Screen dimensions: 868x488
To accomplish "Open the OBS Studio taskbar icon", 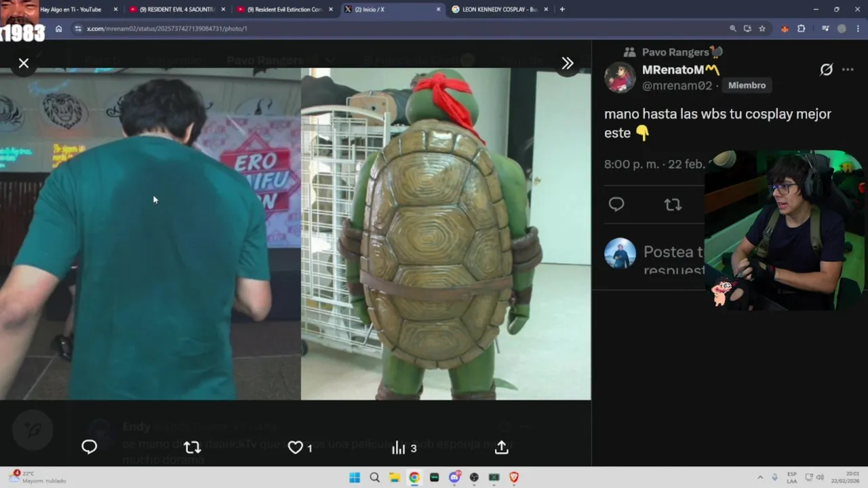I will (x=474, y=477).
